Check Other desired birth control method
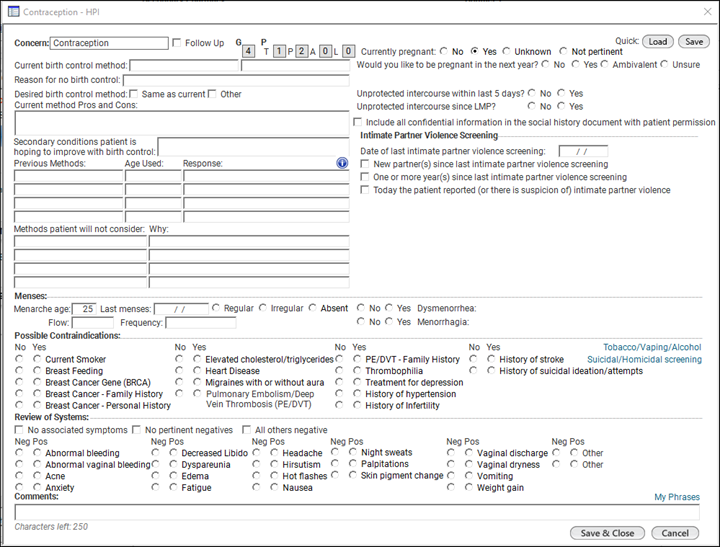 point(212,94)
